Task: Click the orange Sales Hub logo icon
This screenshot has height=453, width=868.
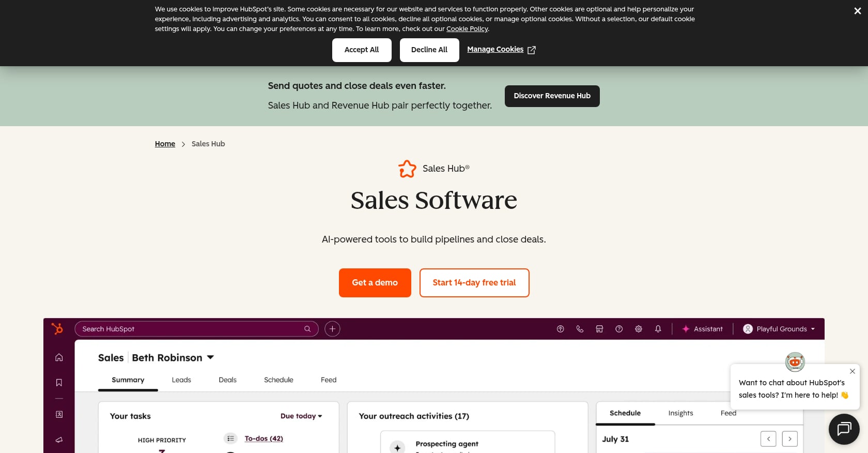Action: click(407, 169)
